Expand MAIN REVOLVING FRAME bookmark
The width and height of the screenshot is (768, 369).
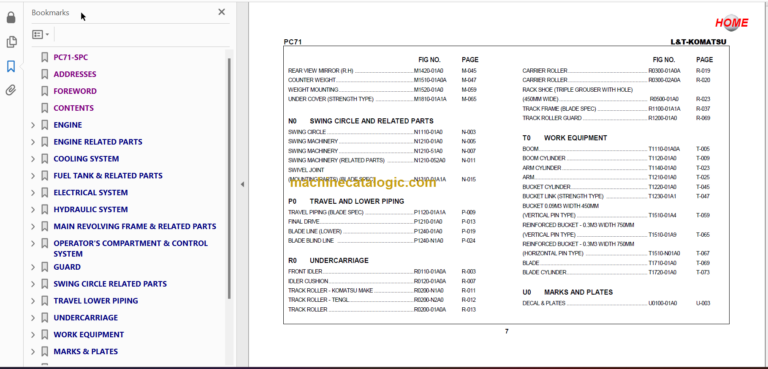tap(33, 226)
